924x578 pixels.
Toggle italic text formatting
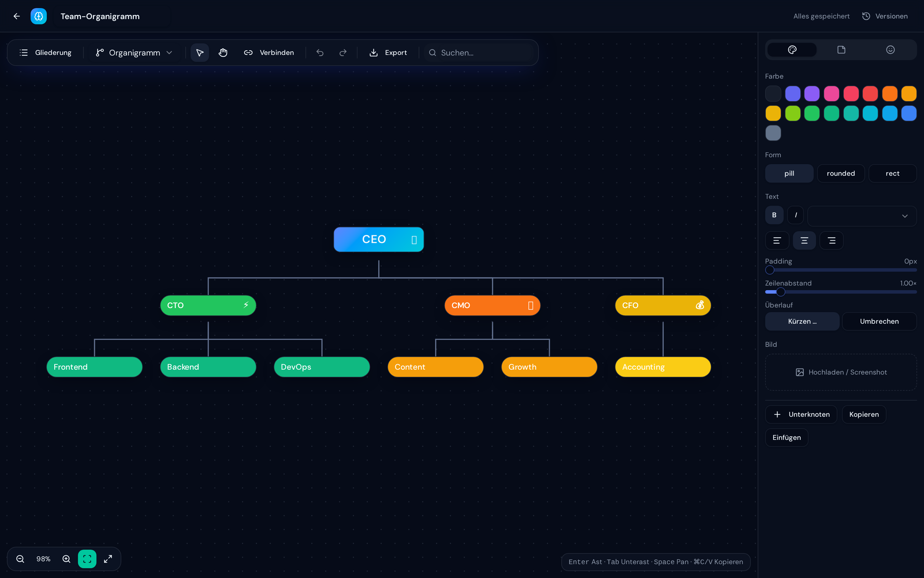(795, 215)
